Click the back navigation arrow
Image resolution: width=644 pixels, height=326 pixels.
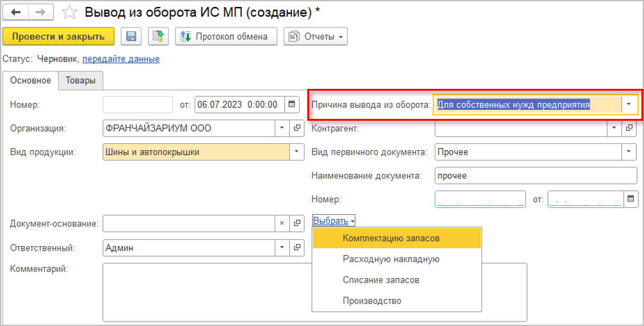(x=17, y=13)
